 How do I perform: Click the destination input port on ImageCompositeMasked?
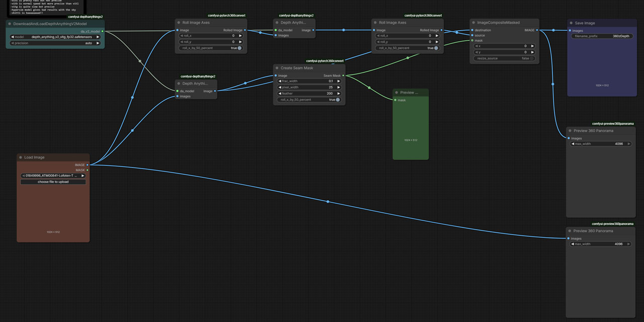(472, 30)
